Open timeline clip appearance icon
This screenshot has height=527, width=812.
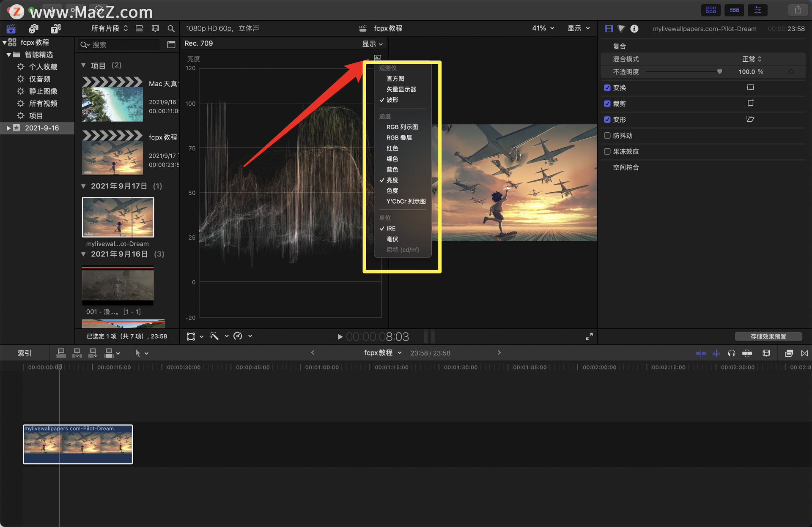[x=766, y=353]
